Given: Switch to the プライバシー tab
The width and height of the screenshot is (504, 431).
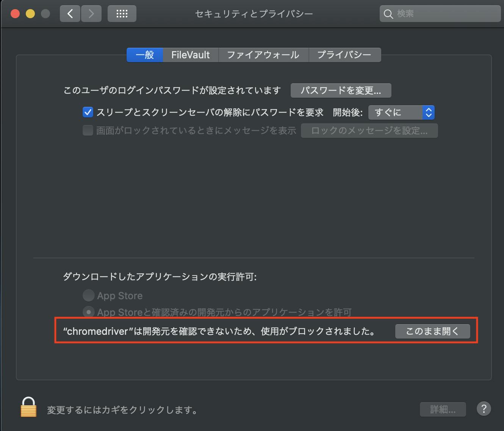Looking at the screenshot, I should [x=345, y=55].
